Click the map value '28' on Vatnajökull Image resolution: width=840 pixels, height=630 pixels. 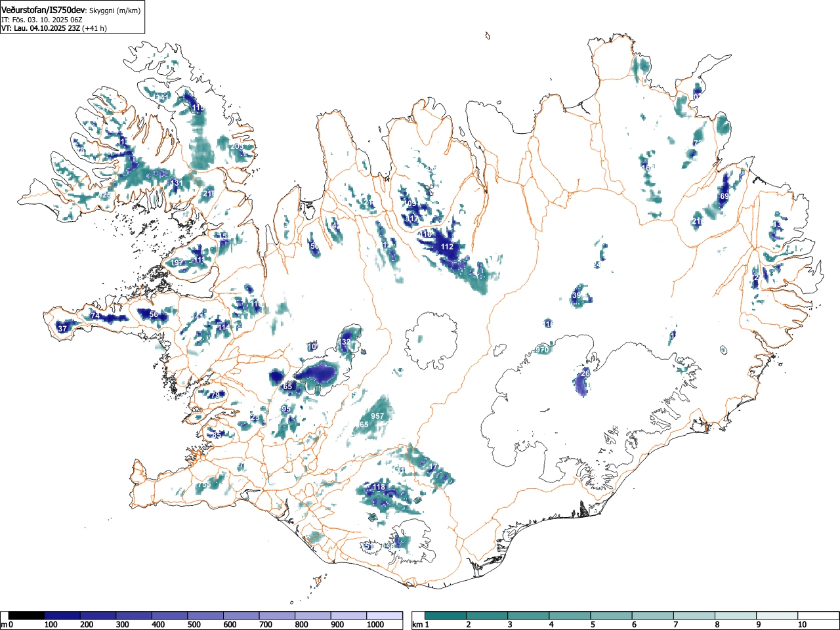point(586,373)
